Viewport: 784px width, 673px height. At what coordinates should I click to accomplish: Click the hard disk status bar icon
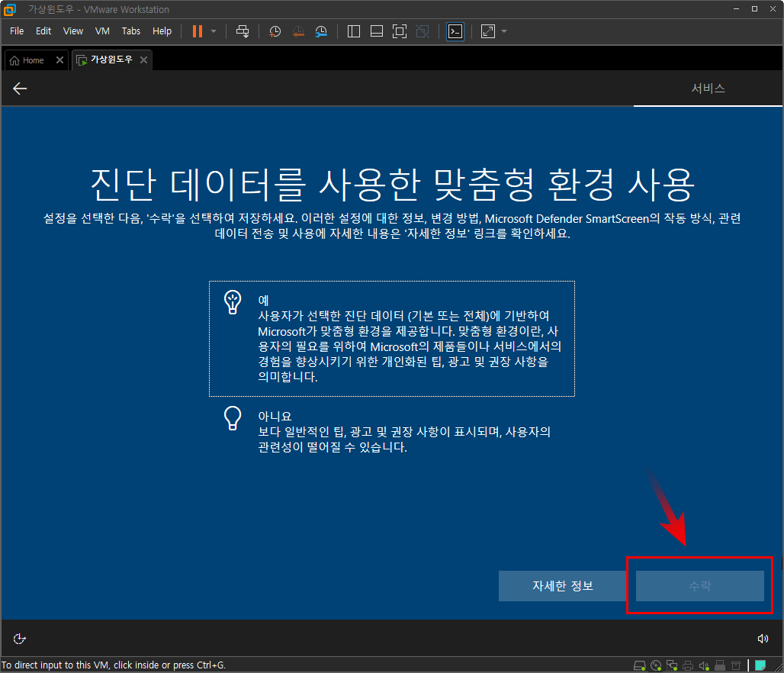[640, 665]
